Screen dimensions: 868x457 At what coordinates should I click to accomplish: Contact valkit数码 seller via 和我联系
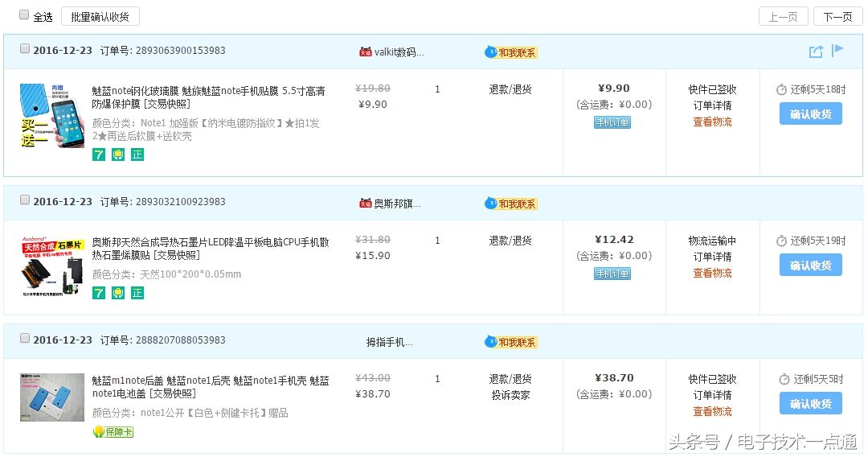(511, 52)
